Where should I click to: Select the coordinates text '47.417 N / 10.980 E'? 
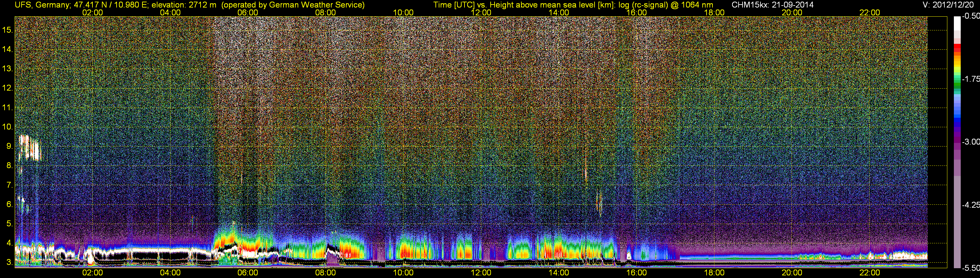pos(111,5)
